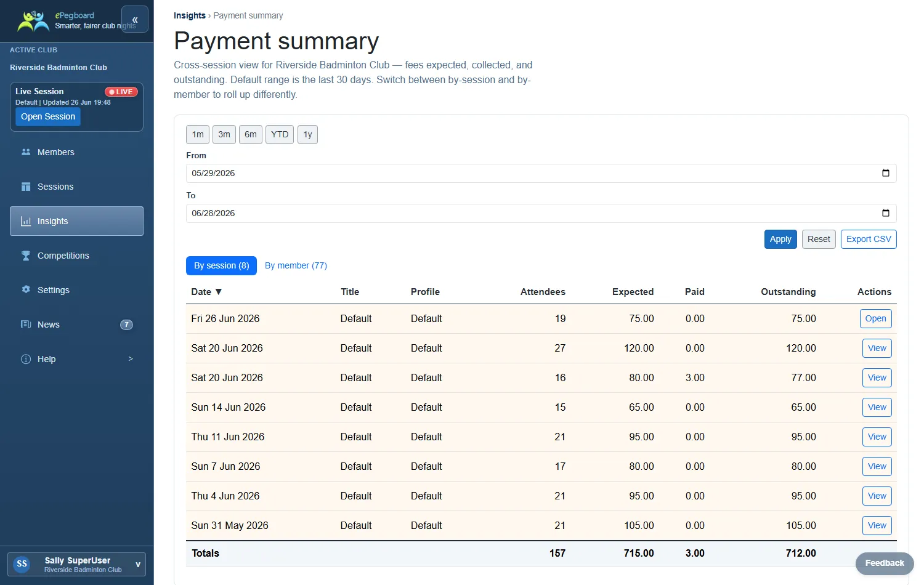Switch to the By member (77) tab
The width and height of the screenshot is (924, 585).
296,265
